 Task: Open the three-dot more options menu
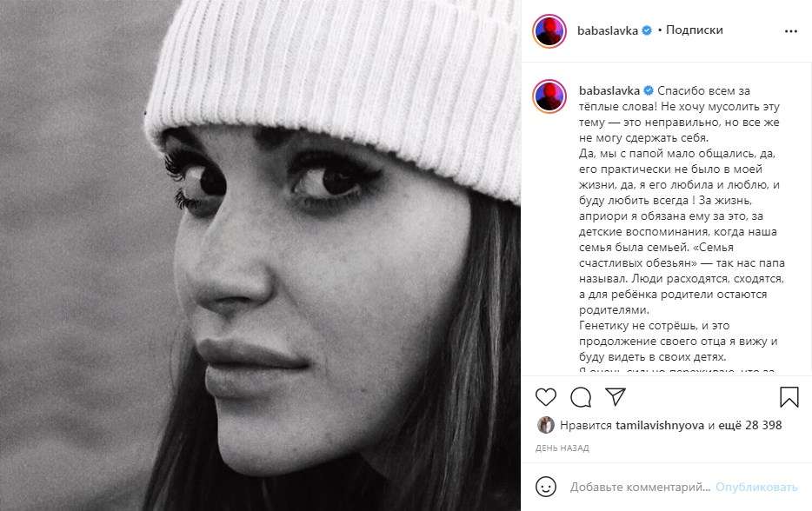tap(791, 31)
